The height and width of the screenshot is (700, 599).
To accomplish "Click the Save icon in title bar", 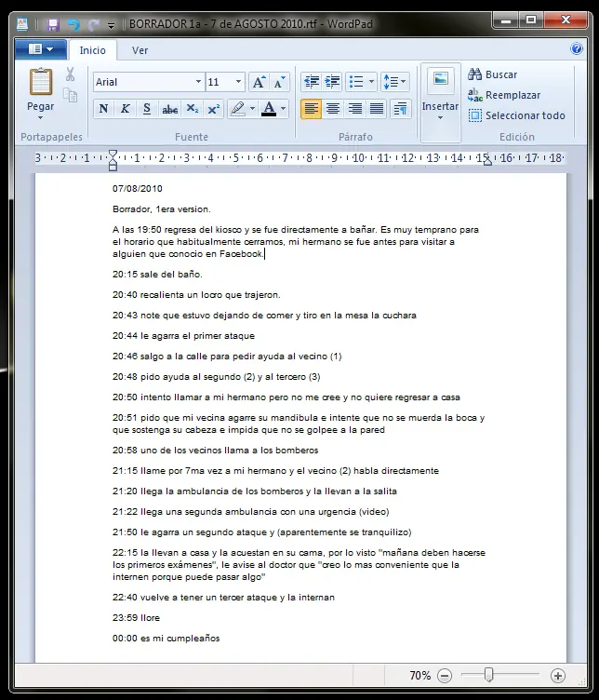I will pos(53,24).
